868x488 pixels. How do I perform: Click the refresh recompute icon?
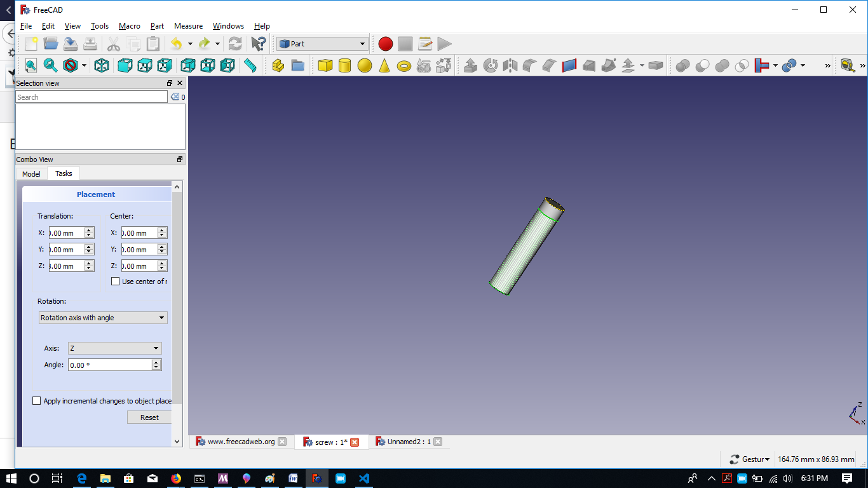(x=235, y=44)
